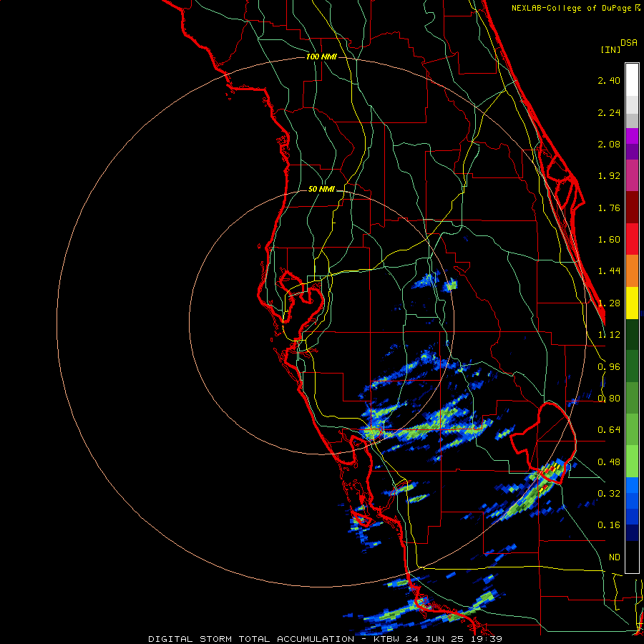Pick the orange swatch in the legend
Viewport: 644px width, 644px height.
pos(632,271)
